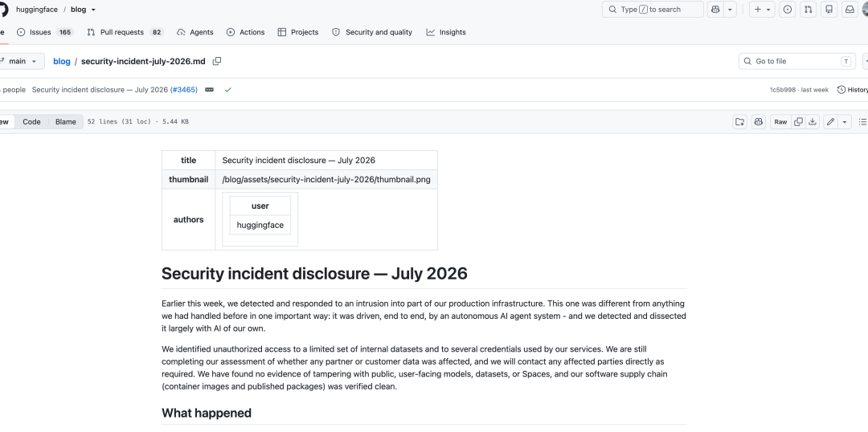
Task: Click the 'thumbnail' table header cell
Action: [x=188, y=179]
